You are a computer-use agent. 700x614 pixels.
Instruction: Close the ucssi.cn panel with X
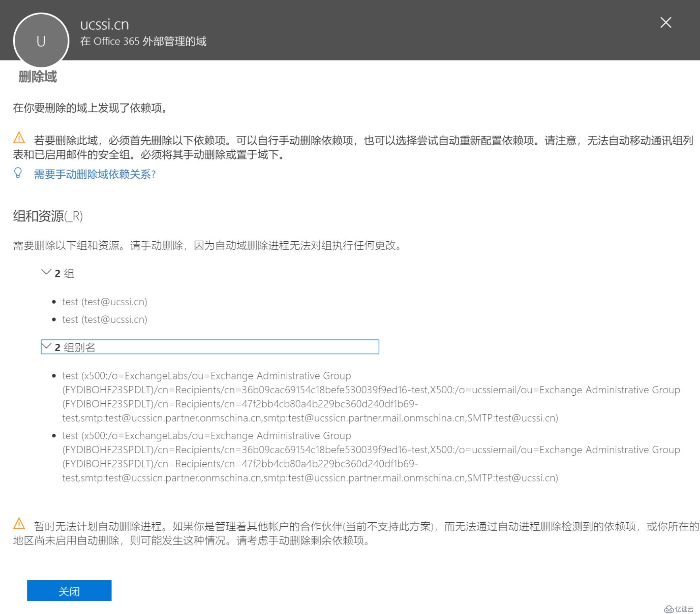pyautogui.click(x=665, y=23)
